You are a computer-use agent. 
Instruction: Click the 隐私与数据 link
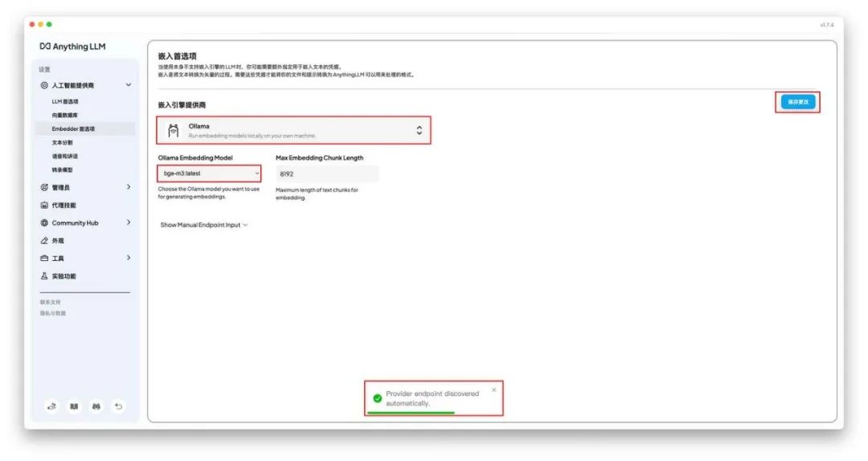point(52,313)
